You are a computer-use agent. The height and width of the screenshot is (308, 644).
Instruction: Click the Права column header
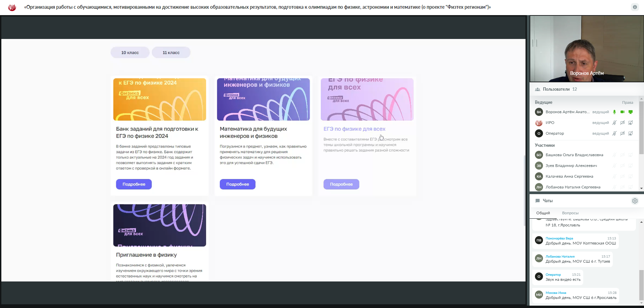tap(627, 102)
